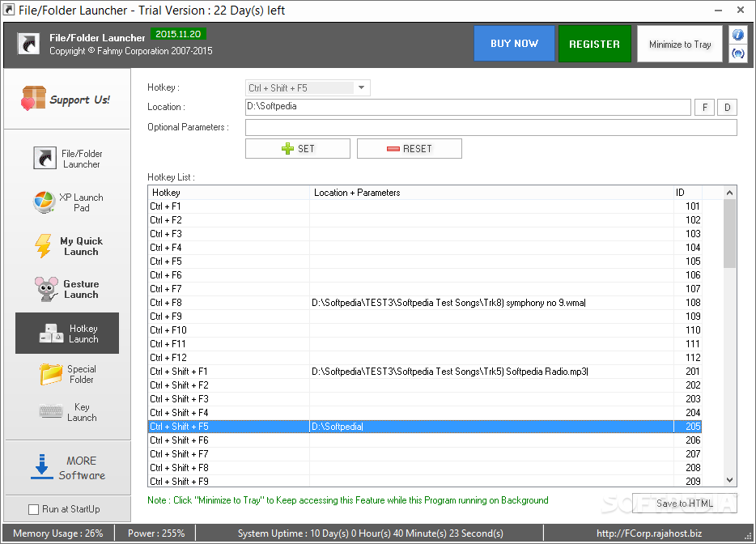Open My Quick Launch lightning section
Viewport: 756px width, 544px height.
pyautogui.click(x=67, y=246)
